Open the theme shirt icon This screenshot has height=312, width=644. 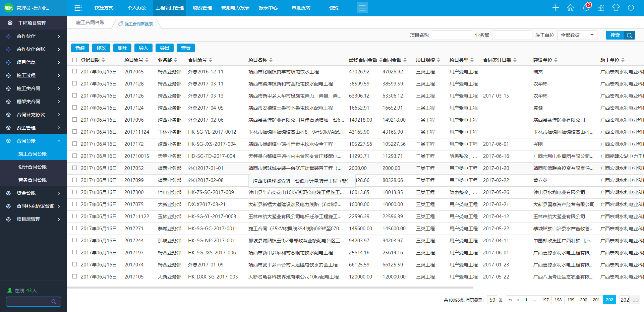coord(616,8)
